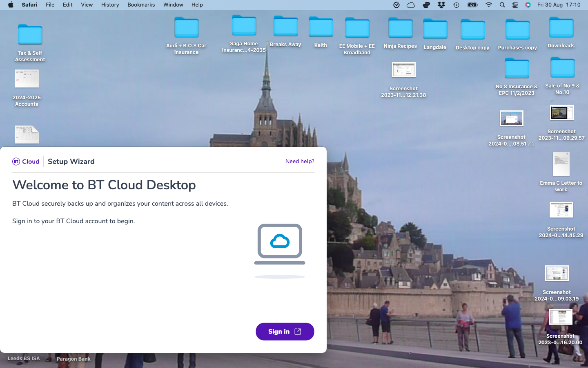
Task: Click the battery charging icon
Action: coord(472,5)
